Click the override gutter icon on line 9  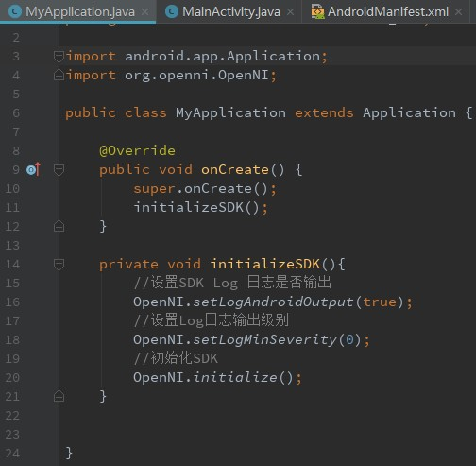pyautogui.click(x=33, y=169)
